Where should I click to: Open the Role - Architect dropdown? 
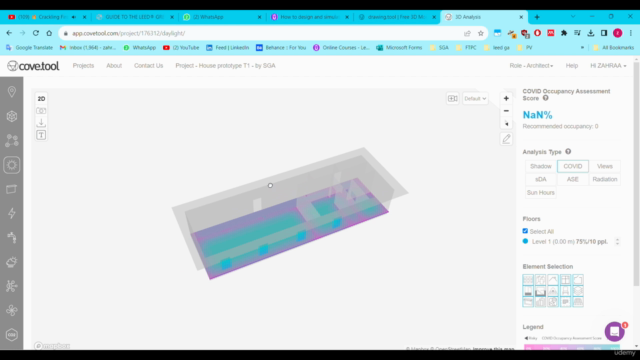pos(531,65)
